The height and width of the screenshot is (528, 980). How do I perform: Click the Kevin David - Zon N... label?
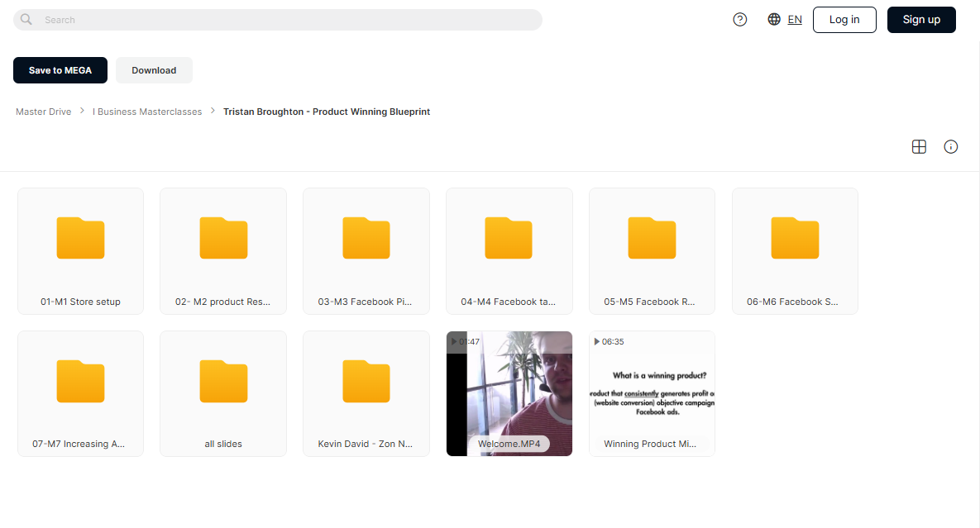[365, 444]
